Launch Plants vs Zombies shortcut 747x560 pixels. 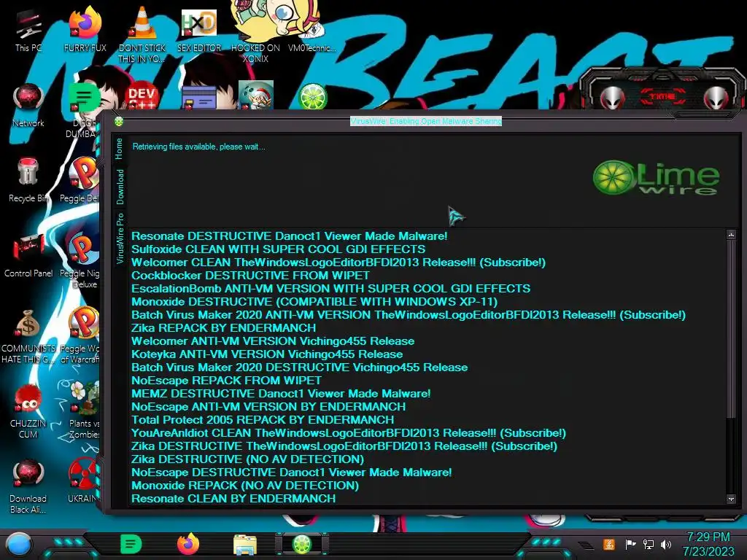[83, 411]
